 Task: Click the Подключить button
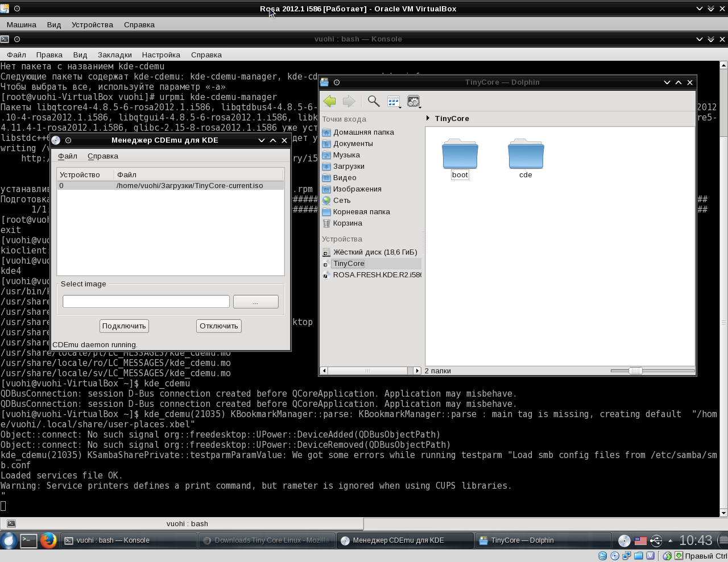tap(124, 326)
